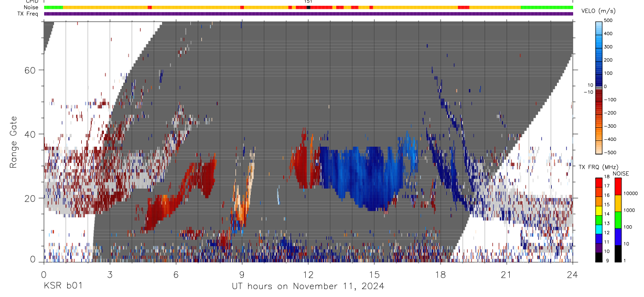Image resolution: width=644 pixels, height=297 pixels.
Task: Click the '−10' label left of the velocity bar
Action: coord(588,92)
